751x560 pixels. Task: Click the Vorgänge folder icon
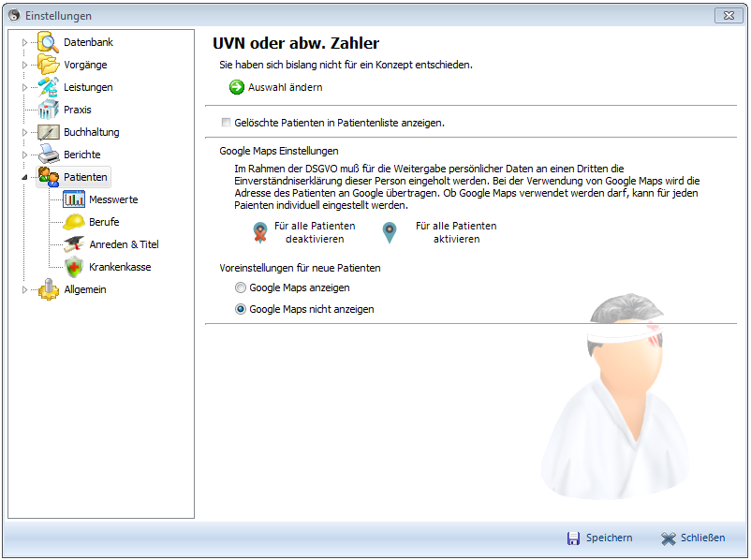pyautogui.click(x=49, y=65)
